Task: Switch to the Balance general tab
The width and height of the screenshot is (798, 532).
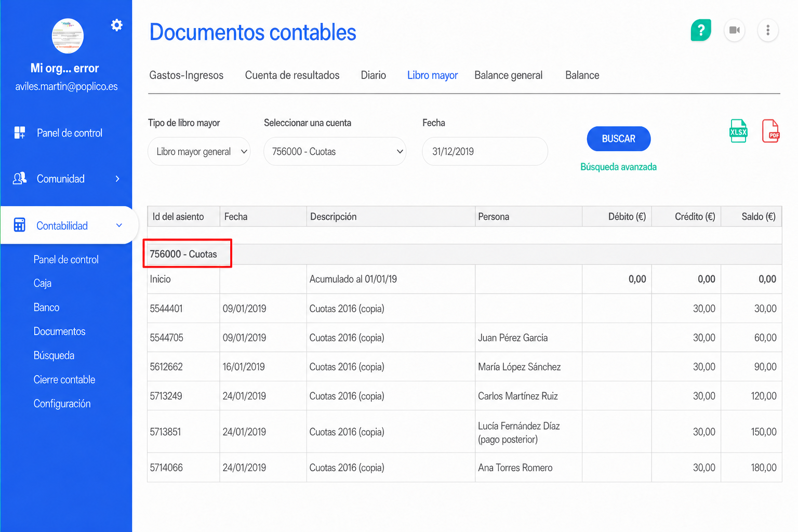Action: click(x=509, y=75)
